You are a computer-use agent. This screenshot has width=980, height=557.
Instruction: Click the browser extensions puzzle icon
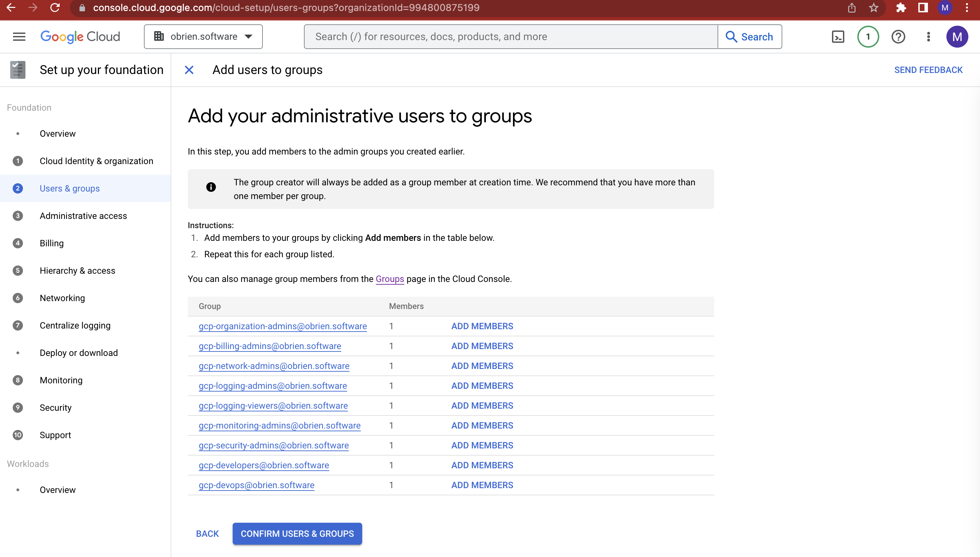pyautogui.click(x=902, y=8)
